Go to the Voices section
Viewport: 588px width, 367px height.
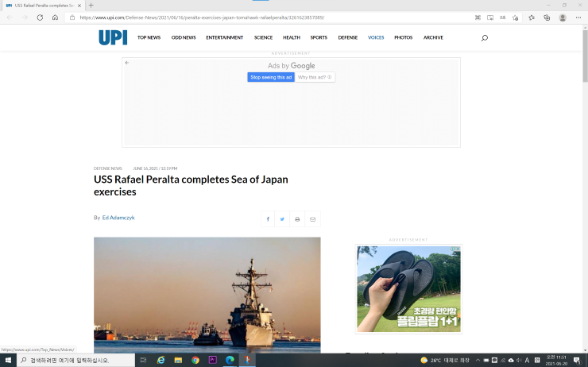point(376,37)
